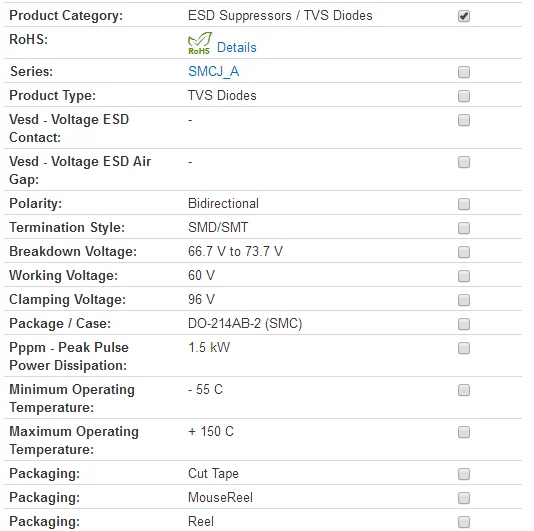Screen dimensions: 534x531
Task: Enable the Clamping Voltage 96 V checkbox
Action: click(464, 300)
